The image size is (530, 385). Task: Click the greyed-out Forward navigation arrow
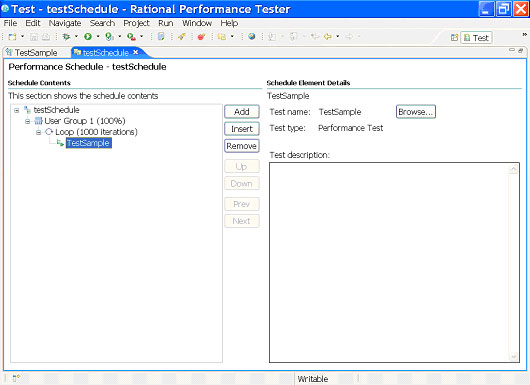pyautogui.click(x=349, y=37)
